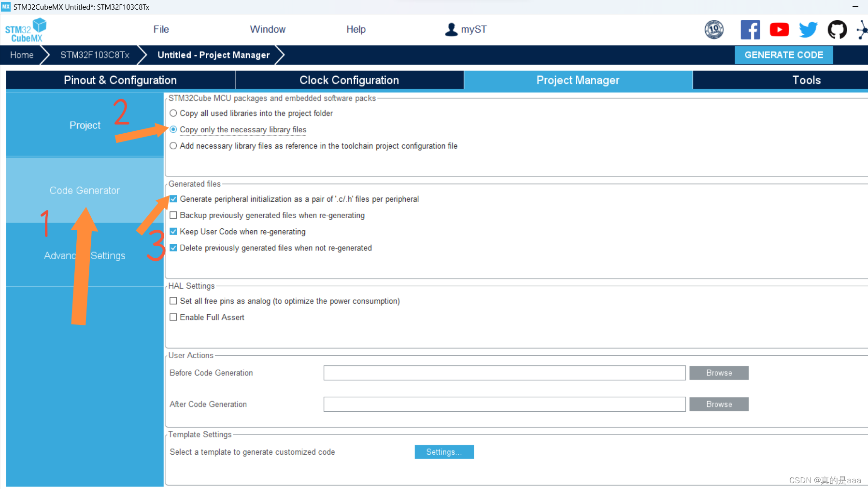Open the Window menu
The height and width of the screenshot is (489, 868).
[268, 29]
